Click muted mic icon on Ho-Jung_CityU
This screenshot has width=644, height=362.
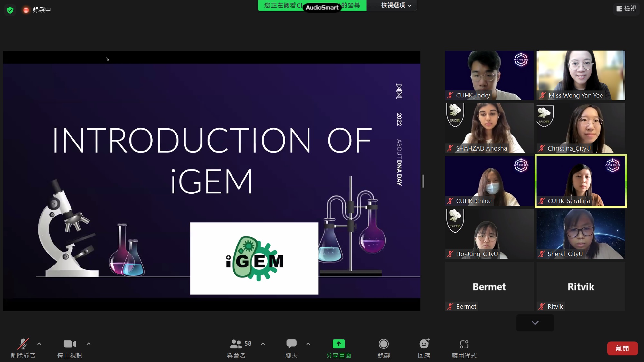pyautogui.click(x=450, y=254)
